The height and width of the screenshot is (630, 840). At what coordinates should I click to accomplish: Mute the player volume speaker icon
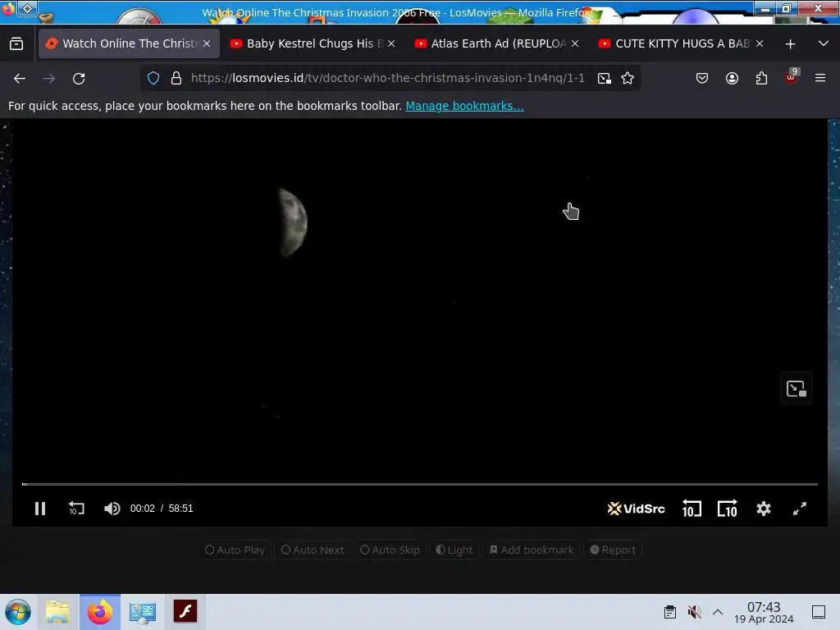pyautogui.click(x=112, y=509)
